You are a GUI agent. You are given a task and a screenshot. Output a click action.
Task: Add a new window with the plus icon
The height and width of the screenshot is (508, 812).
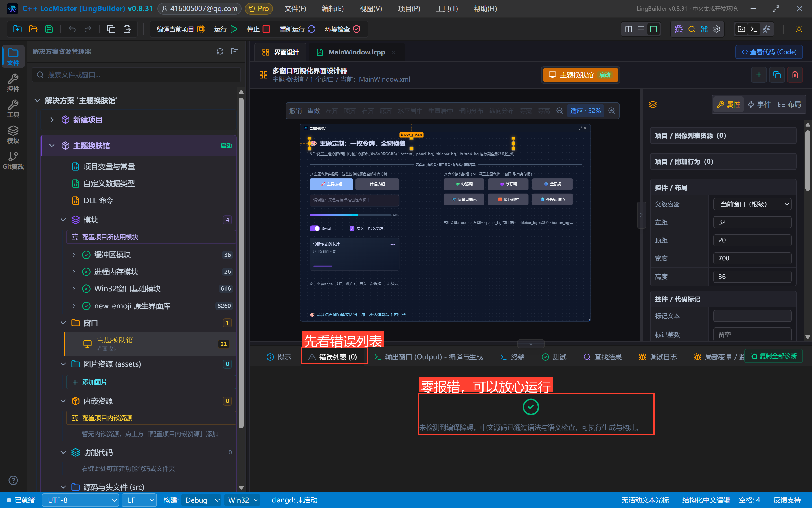[759, 75]
